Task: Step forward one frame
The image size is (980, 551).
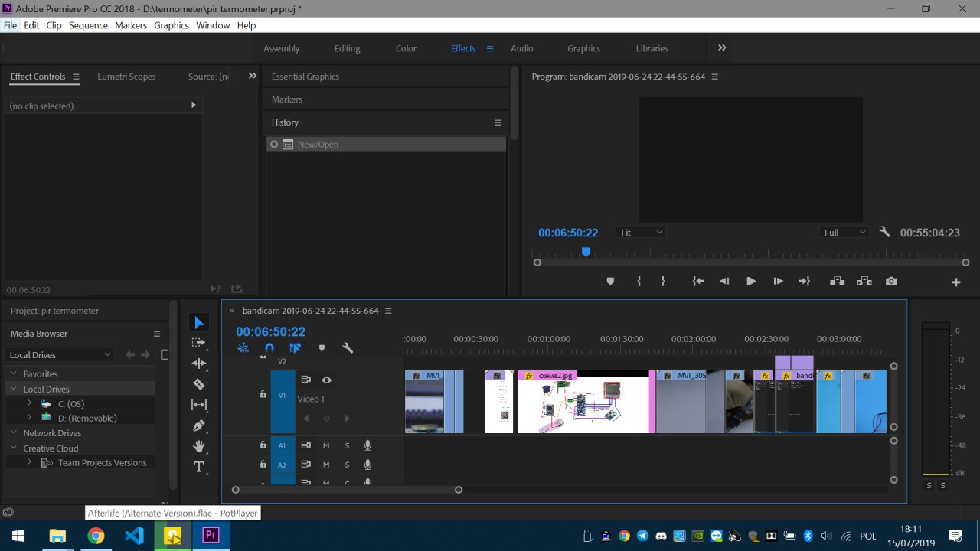Action: (x=778, y=282)
